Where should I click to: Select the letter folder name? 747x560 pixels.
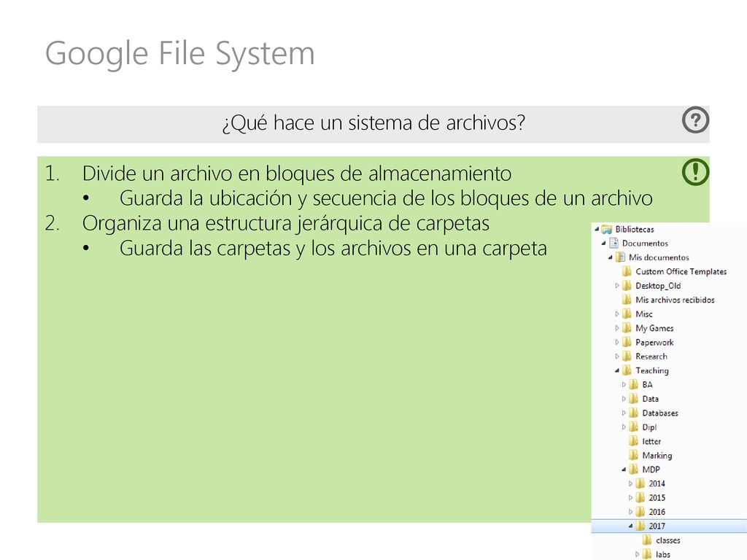coord(651,441)
